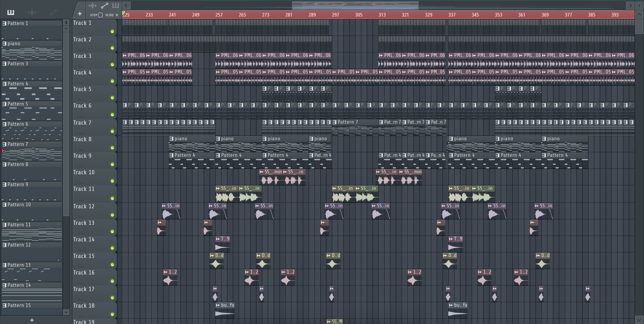The width and height of the screenshot is (644, 324).
Task: Open Track 6 options dots
Action: (x=80, y=116)
